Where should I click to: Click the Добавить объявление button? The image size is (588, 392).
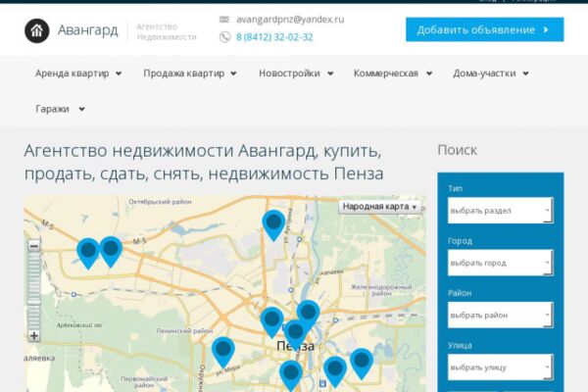tap(484, 29)
